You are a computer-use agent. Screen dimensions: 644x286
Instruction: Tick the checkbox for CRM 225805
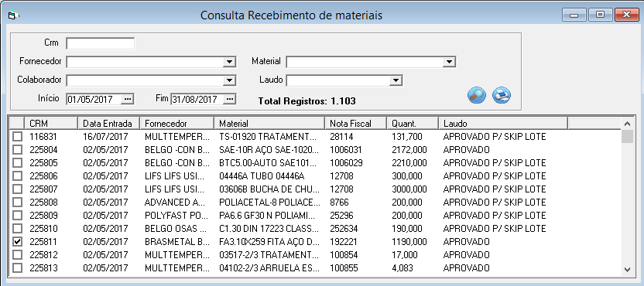(17, 163)
